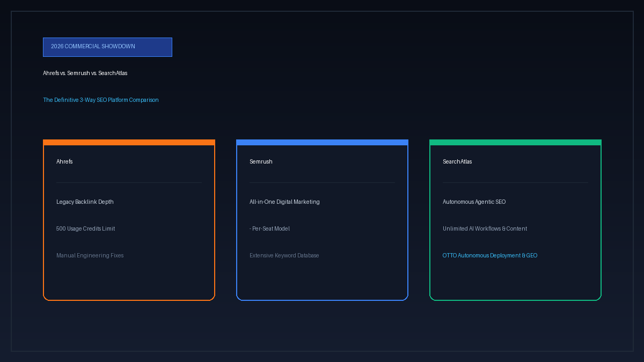Click the SearchAtlas card title
This screenshot has width=644, height=362.
click(x=457, y=161)
